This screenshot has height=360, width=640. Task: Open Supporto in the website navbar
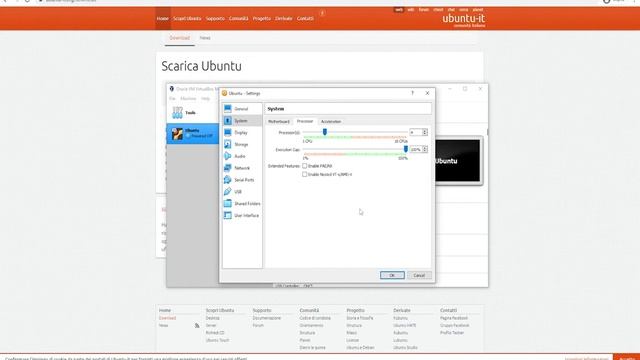pyautogui.click(x=215, y=18)
